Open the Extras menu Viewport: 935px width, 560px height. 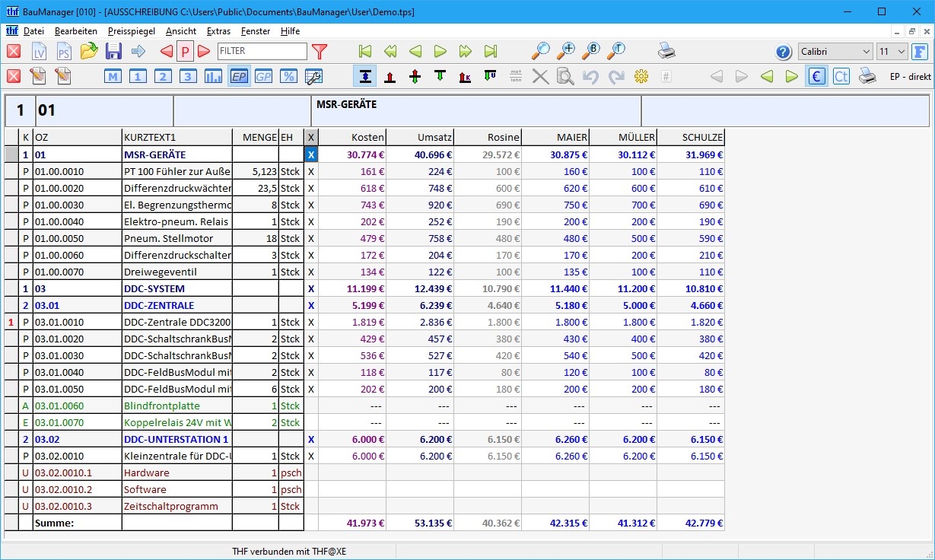218,31
